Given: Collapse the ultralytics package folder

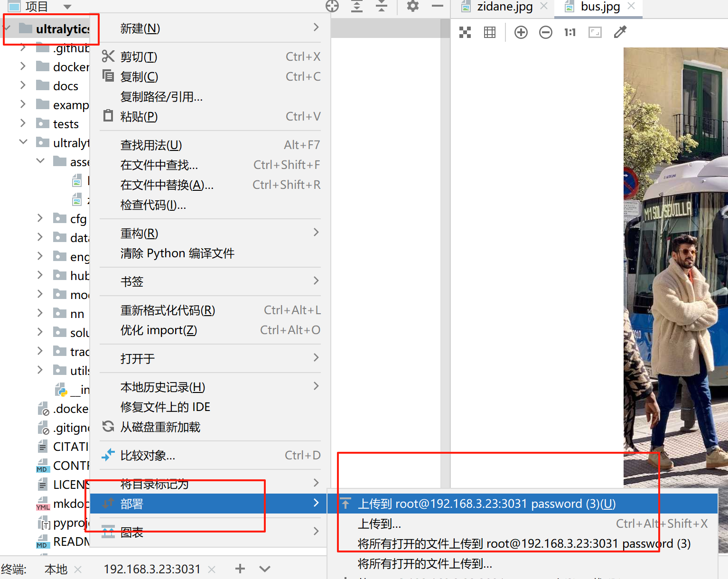Looking at the screenshot, I should 22,142.
